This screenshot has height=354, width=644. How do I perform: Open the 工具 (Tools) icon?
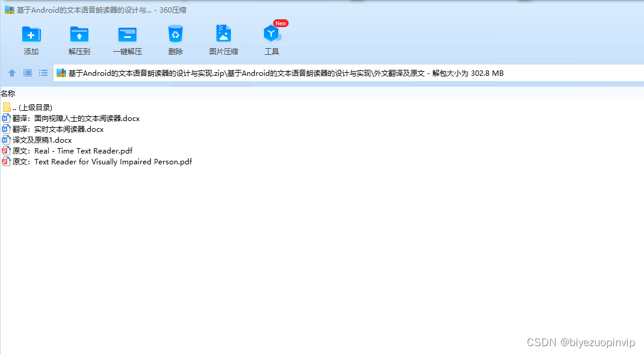click(272, 34)
